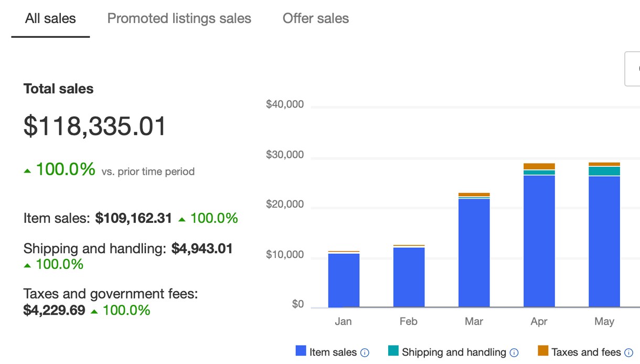Viewport: 640px width, 364px height.
Task: Click the Item sales legend label
Action: tap(333, 352)
